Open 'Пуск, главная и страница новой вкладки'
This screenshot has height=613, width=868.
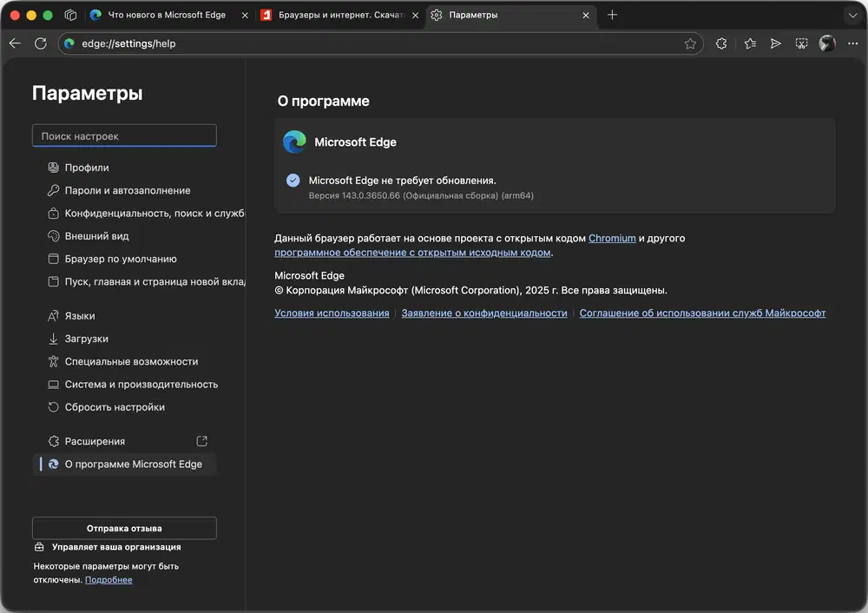[x=138, y=281]
